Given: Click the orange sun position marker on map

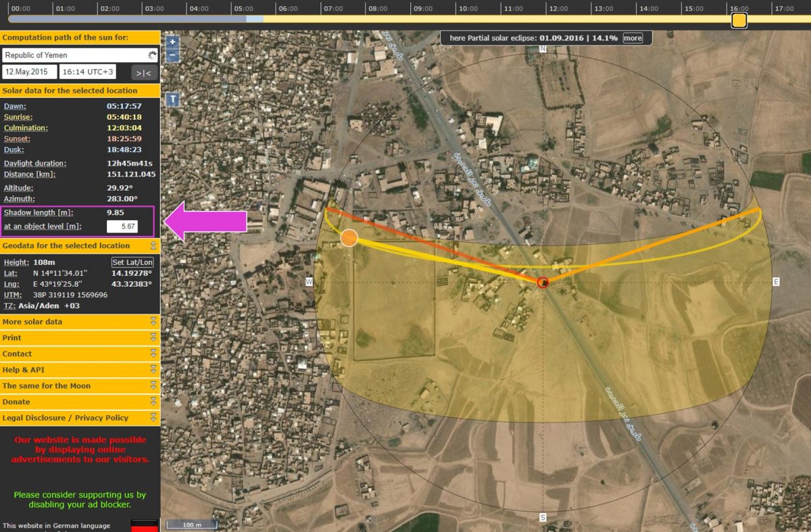Looking at the screenshot, I should (x=349, y=238).
